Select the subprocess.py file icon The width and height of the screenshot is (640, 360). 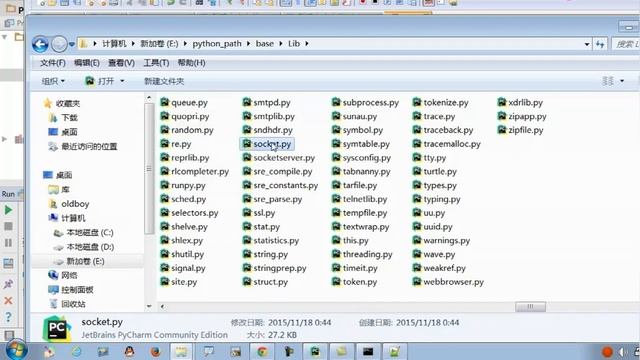click(x=336, y=102)
